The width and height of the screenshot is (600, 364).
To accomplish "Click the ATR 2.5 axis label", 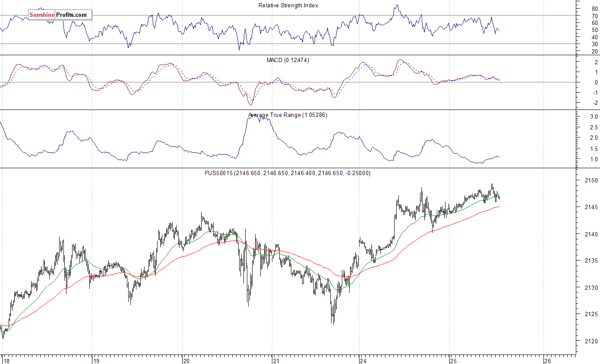I will point(594,127).
